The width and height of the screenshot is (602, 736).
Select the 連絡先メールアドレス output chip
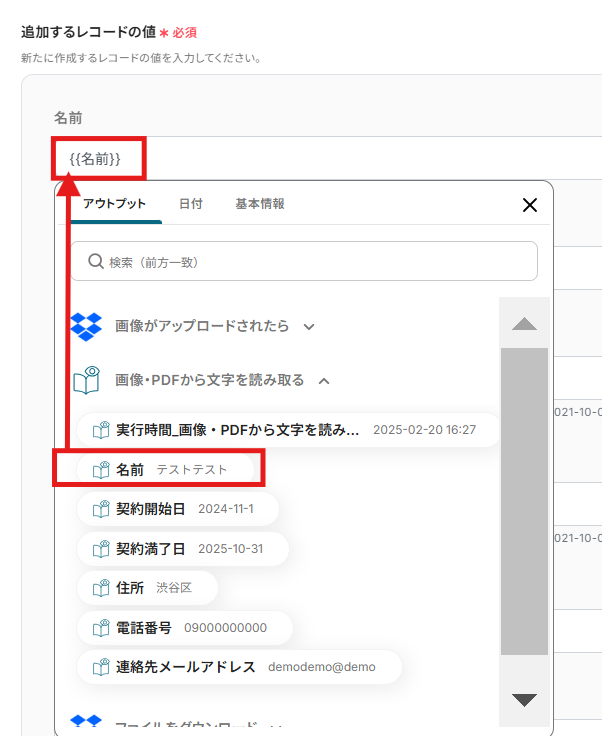[x=239, y=667]
